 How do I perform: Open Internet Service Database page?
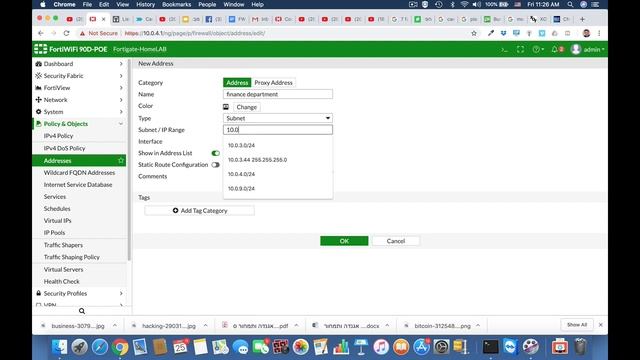coord(78,184)
